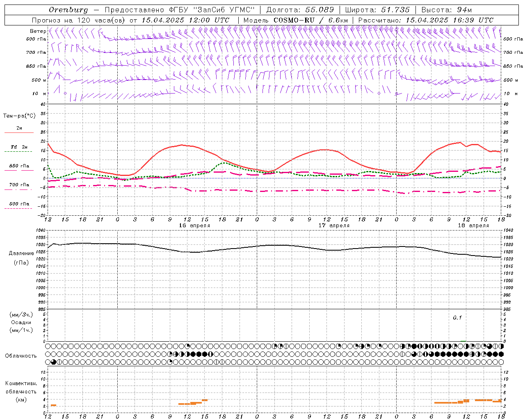Image resolution: width=525 pixels, height=420 pixels.
Task: Select calculation time 15.04.2025 16:39 UTC
Action: (x=450, y=20)
